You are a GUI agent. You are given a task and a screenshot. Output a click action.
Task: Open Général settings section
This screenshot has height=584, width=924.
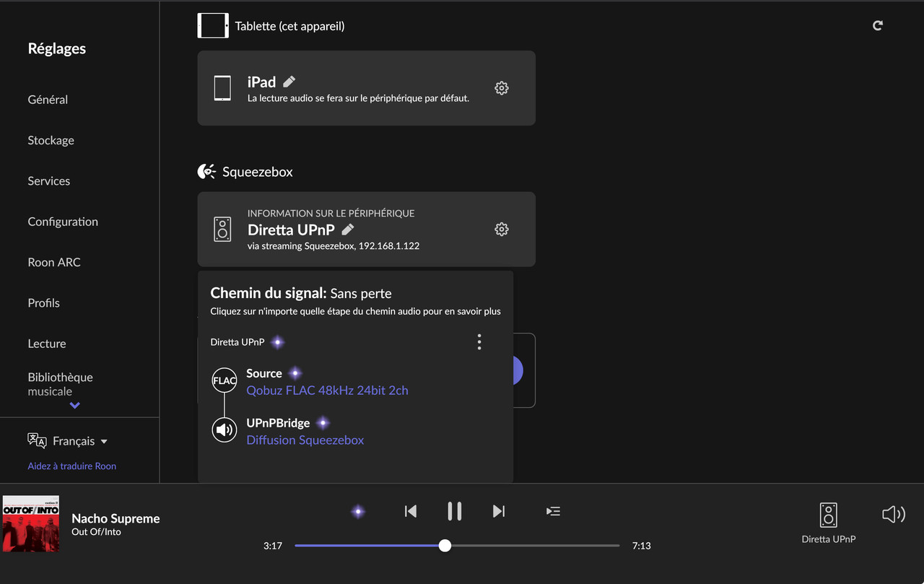point(48,100)
